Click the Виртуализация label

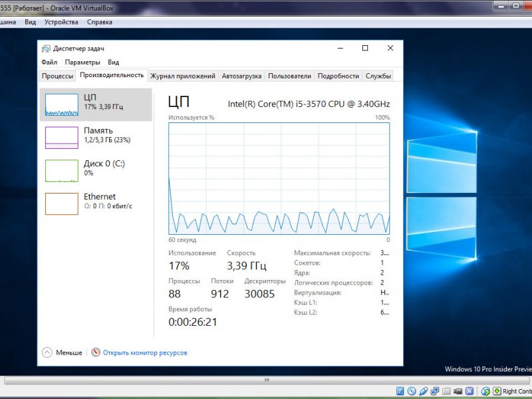click(318, 293)
